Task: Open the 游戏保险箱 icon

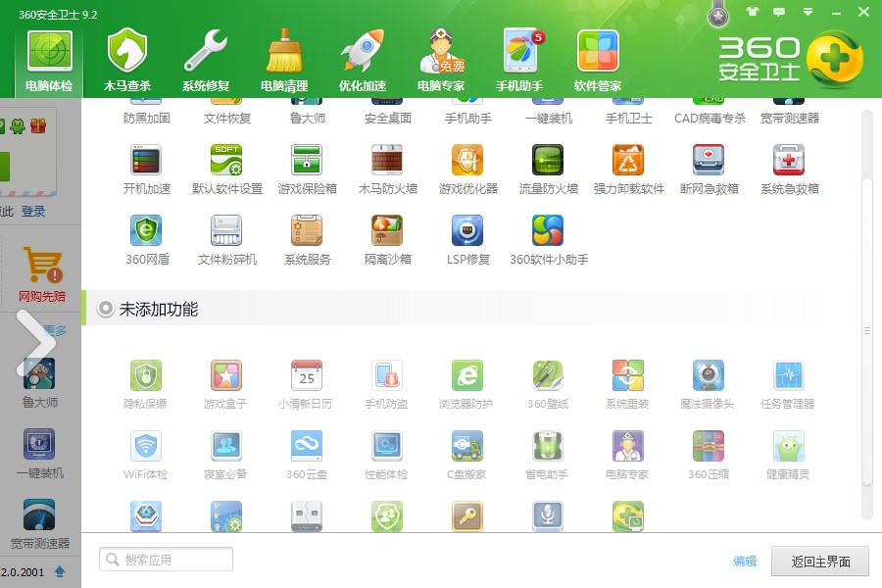Action: coord(307,170)
